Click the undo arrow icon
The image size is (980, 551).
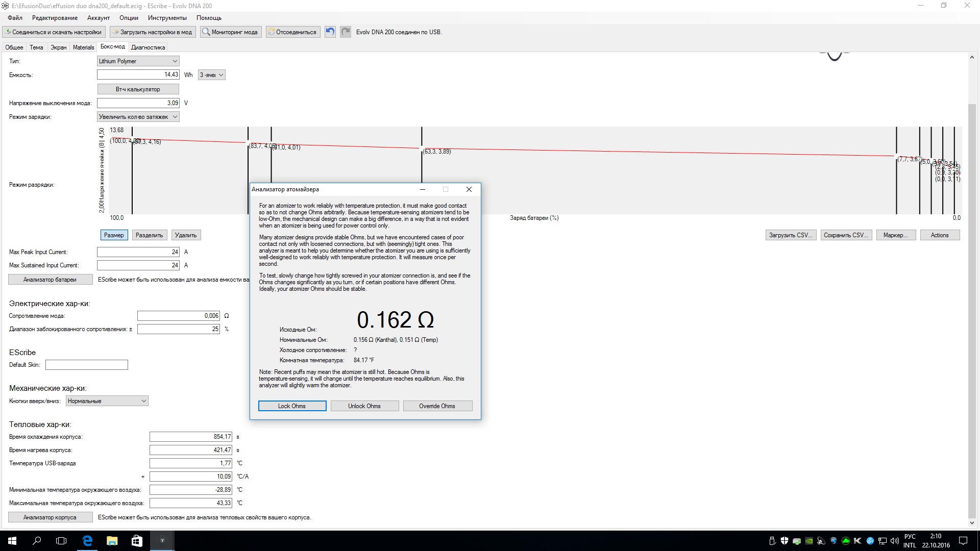pyautogui.click(x=330, y=32)
